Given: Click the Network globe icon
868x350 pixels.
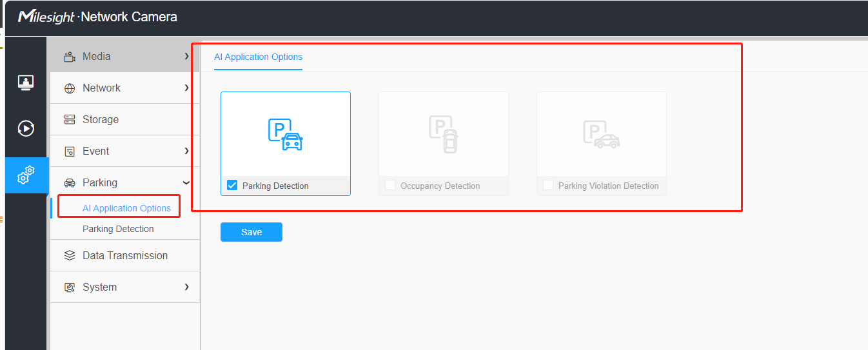Looking at the screenshot, I should (x=70, y=88).
